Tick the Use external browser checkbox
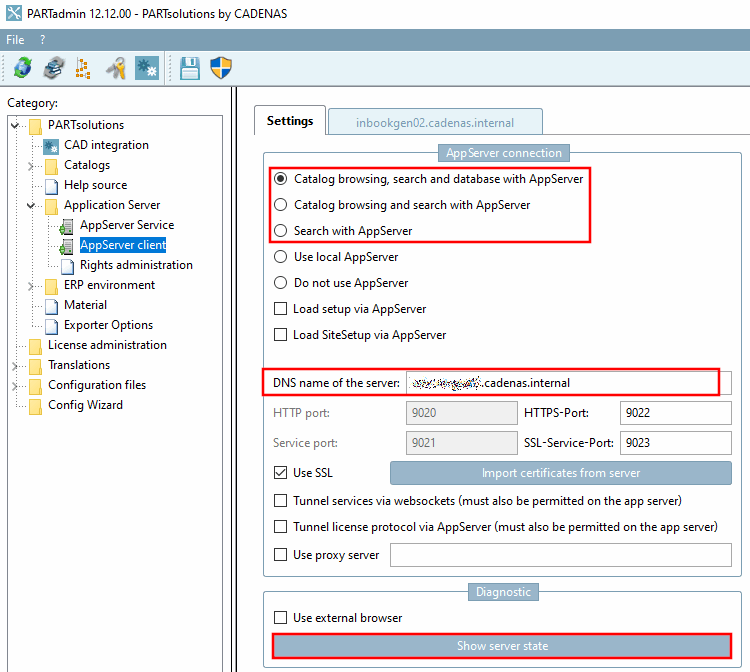This screenshot has width=750, height=672. coord(281,618)
